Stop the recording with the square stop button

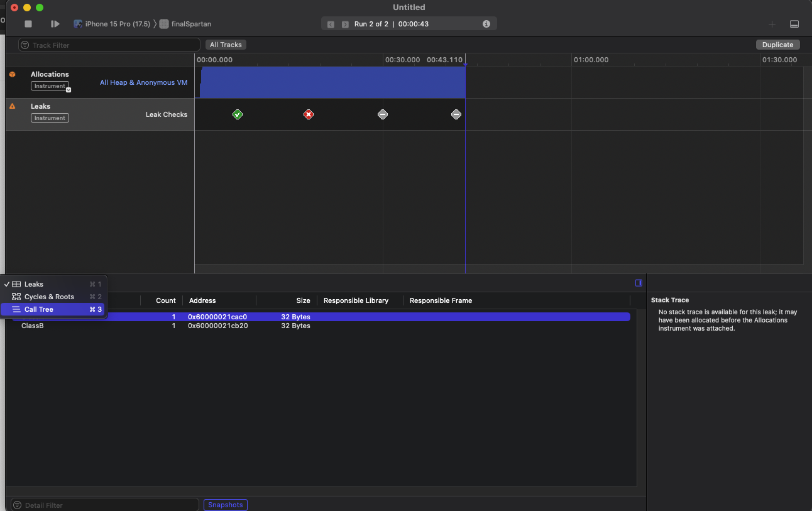pyautogui.click(x=28, y=24)
